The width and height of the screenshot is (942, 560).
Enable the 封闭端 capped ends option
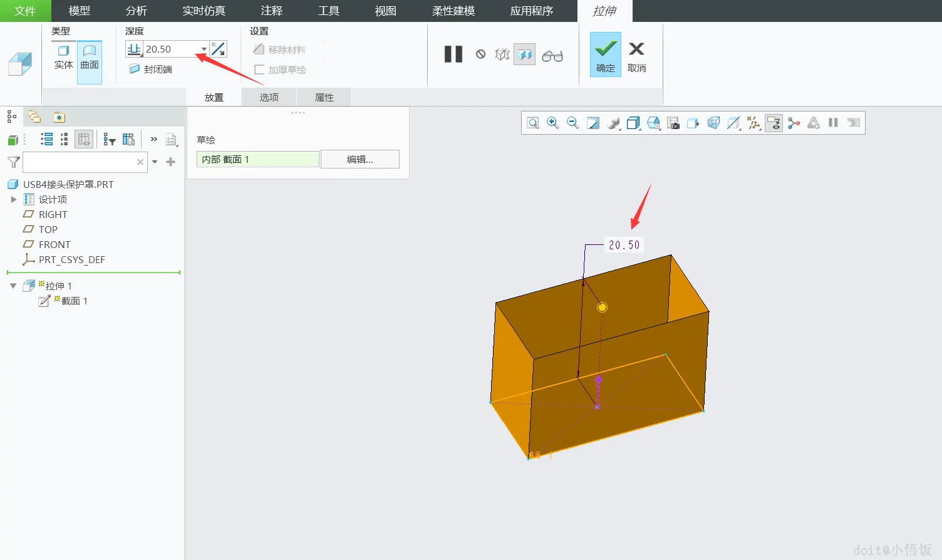150,69
